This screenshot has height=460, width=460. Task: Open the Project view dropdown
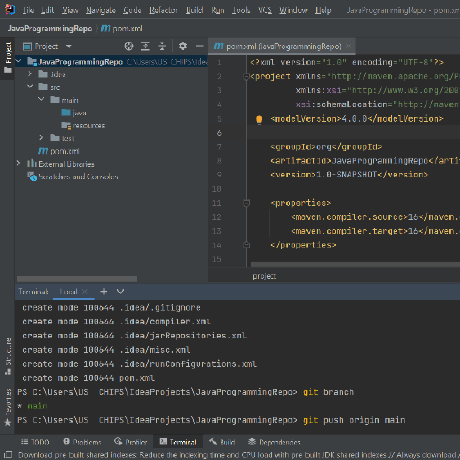69,46
